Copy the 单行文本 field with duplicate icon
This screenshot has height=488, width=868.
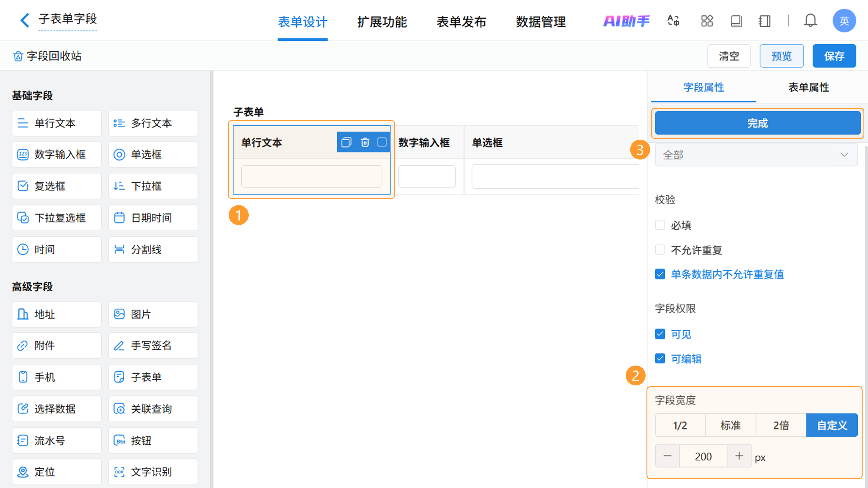[346, 143]
